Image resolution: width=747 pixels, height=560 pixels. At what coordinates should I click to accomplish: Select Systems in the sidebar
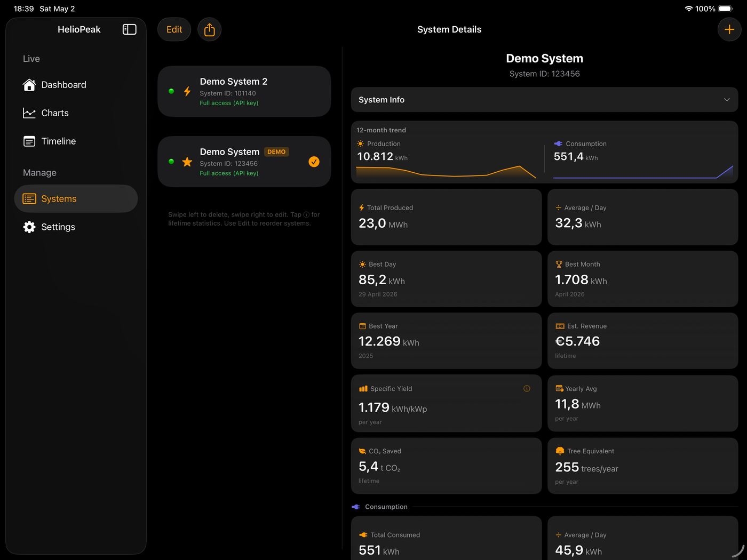pos(76,199)
